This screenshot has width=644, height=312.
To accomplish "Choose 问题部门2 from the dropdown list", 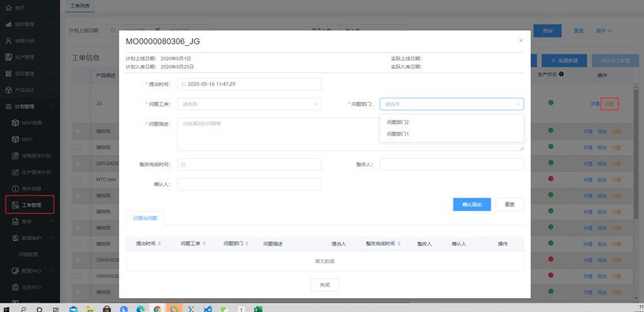I will (x=398, y=123).
